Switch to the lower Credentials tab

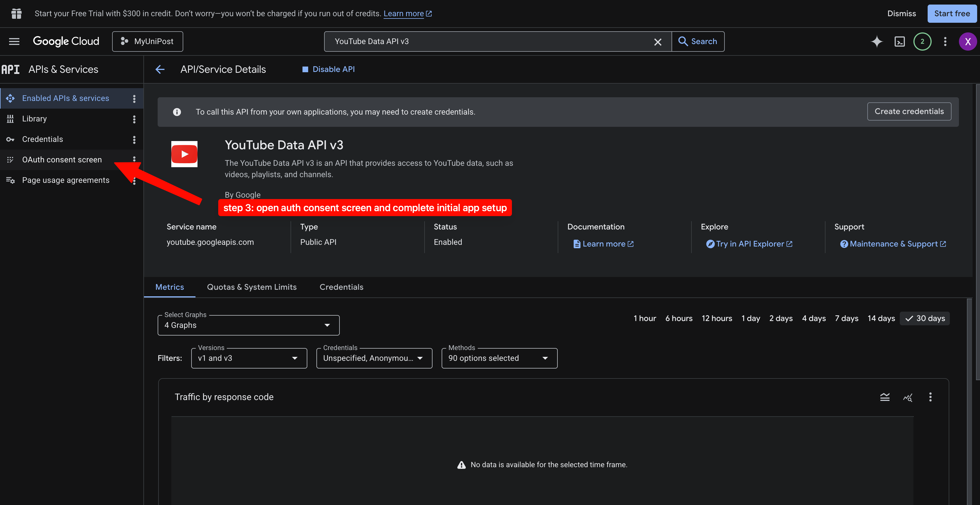click(x=341, y=287)
